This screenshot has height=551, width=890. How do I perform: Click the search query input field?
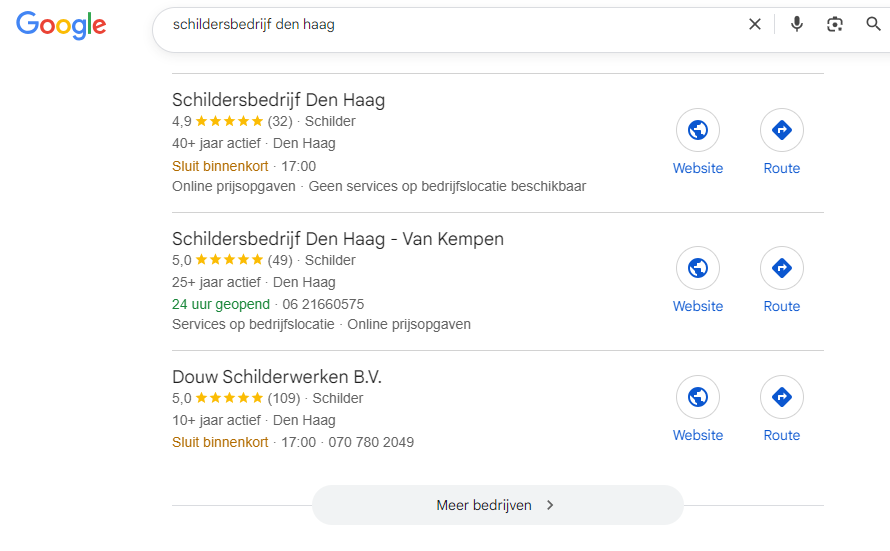point(450,24)
